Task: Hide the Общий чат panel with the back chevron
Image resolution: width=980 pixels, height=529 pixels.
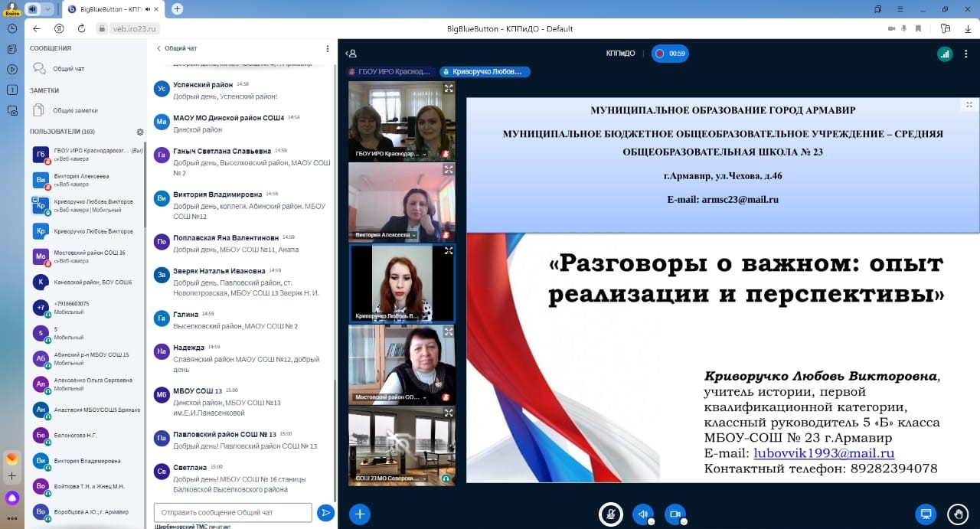Action: (158, 48)
